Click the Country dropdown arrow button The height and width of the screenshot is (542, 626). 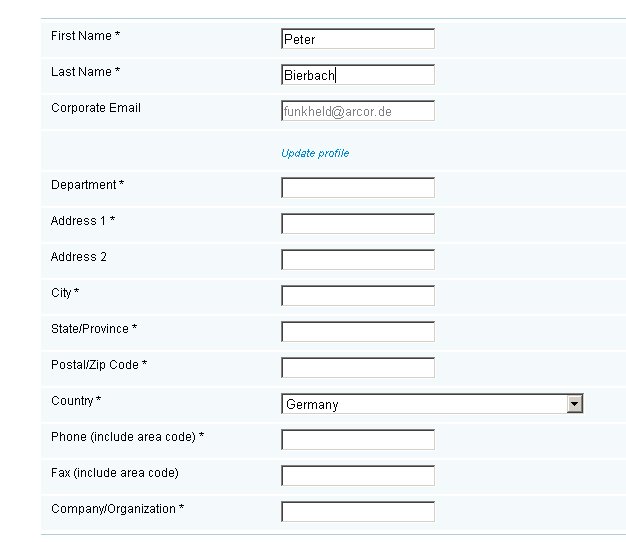[574, 404]
